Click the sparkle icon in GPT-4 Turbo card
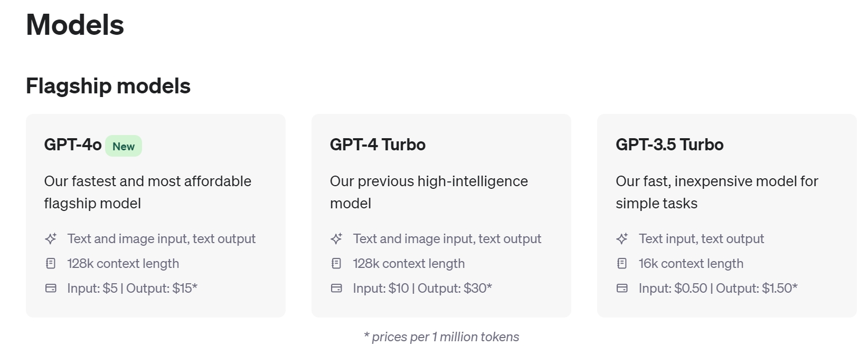Viewport: 868px width, 356px height. pos(336,239)
